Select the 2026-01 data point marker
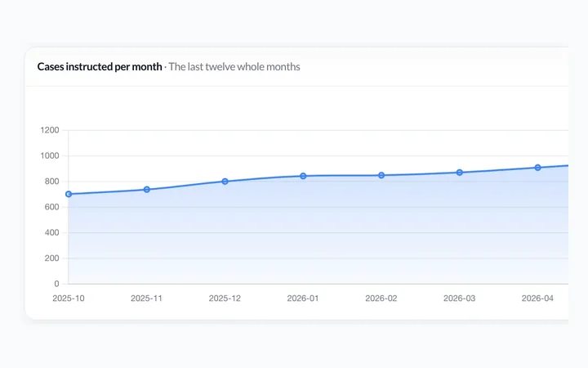 tap(303, 176)
